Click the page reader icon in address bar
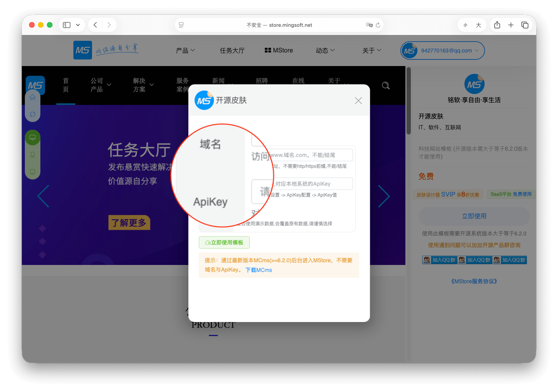558x392 pixels. 181,25
